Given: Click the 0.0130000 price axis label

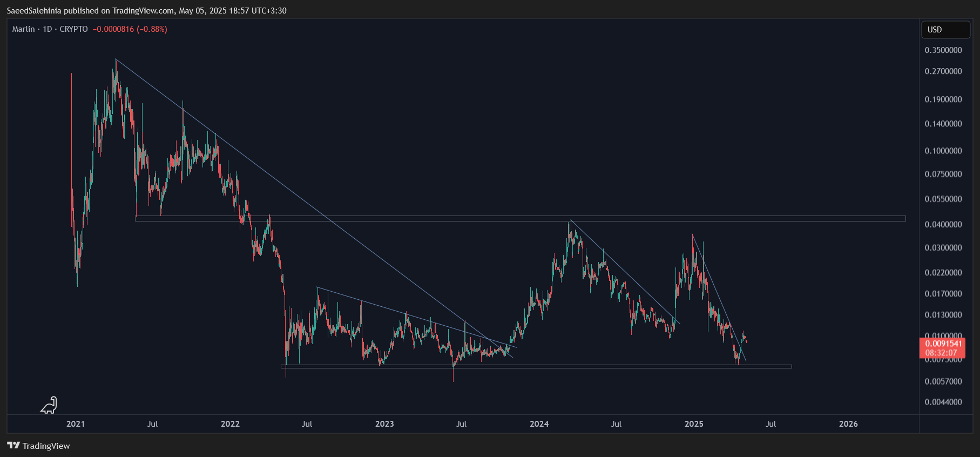Looking at the screenshot, I should 943,315.
